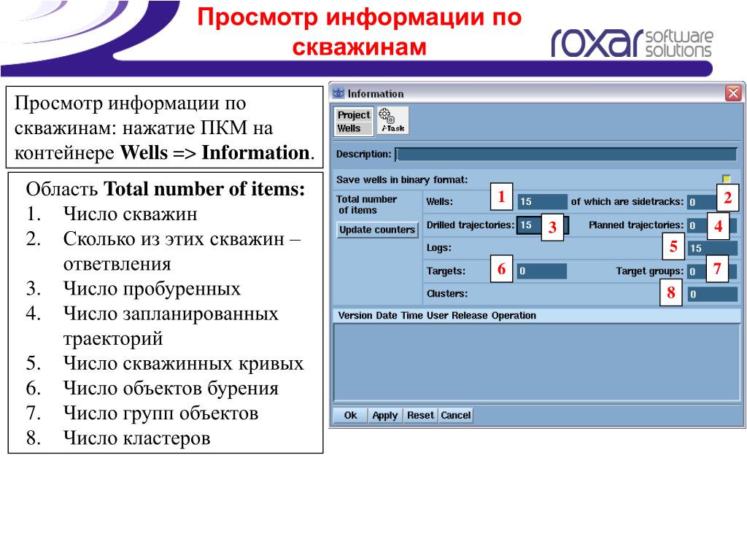747x560 pixels.
Task: Click the Wells count field
Action: tap(542, 201)
